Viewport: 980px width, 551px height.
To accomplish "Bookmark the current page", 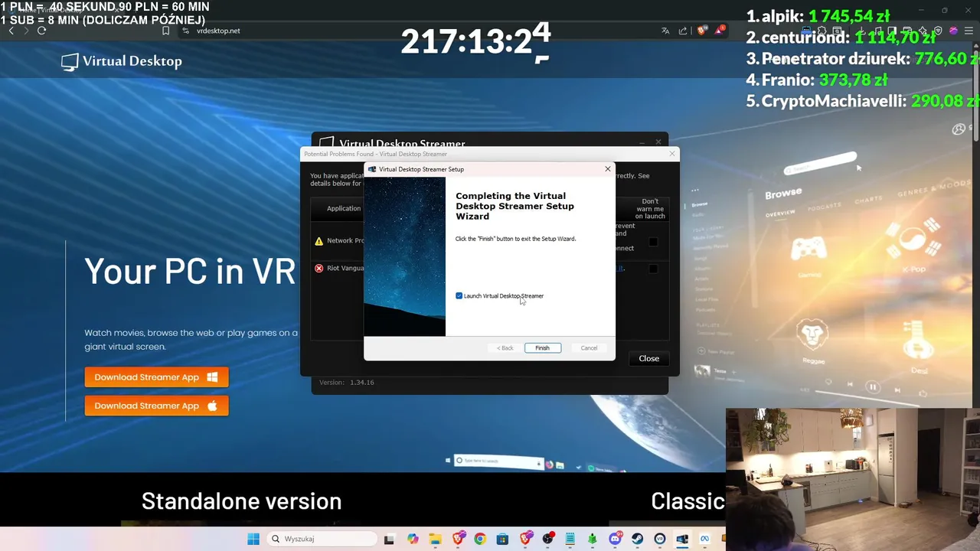I will click(x=165, y=31).
